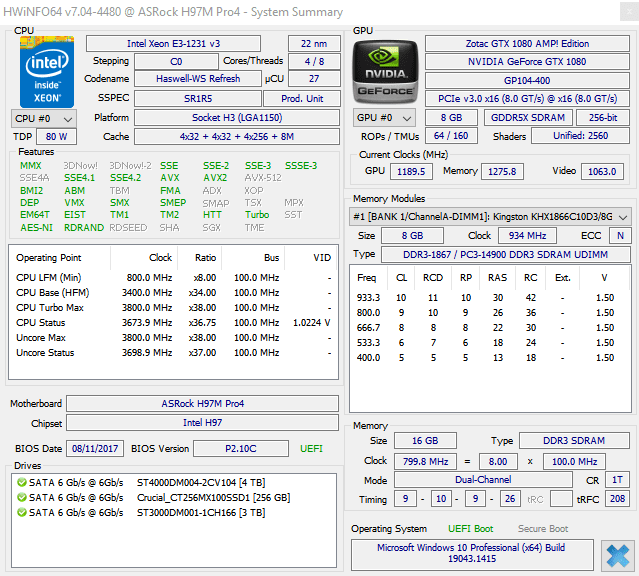Click the NVIDIA GeForce GTX 1080 field
This screenshot has height=576, width=639.
coord(527,62)
